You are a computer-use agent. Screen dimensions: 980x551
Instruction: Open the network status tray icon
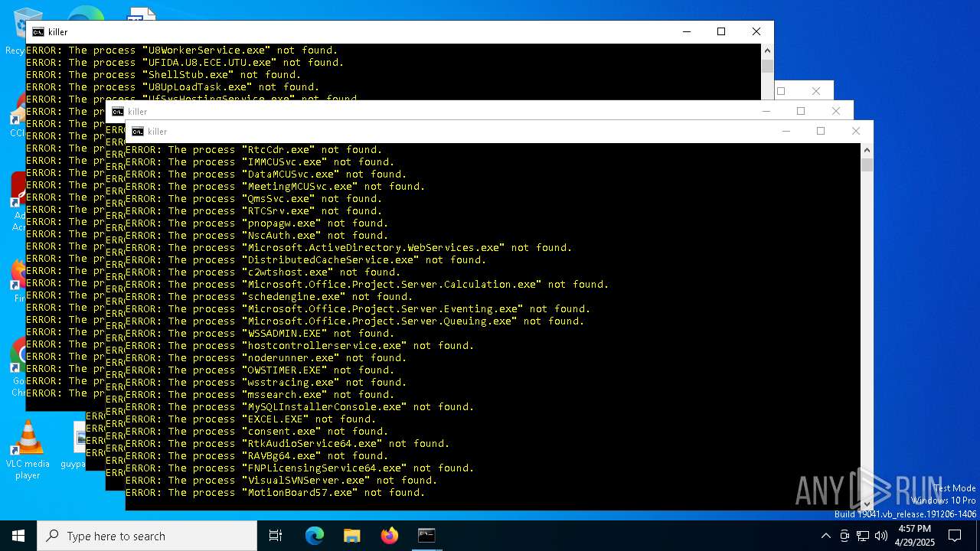click(863, 536)
